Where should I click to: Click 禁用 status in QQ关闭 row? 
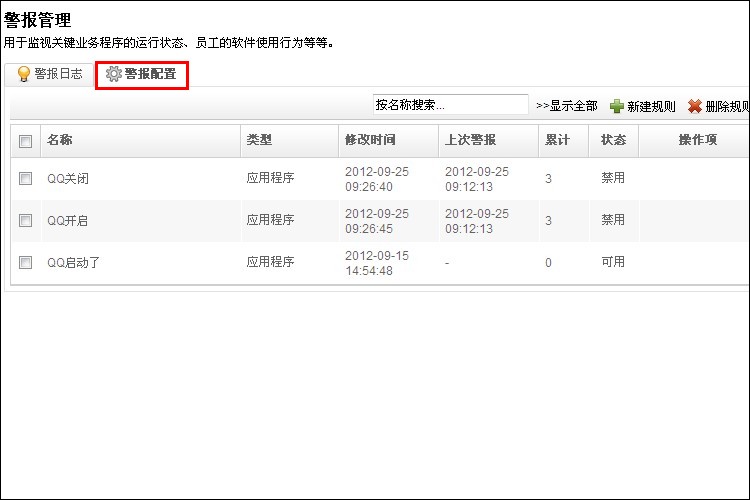click(x=613, y=178)
